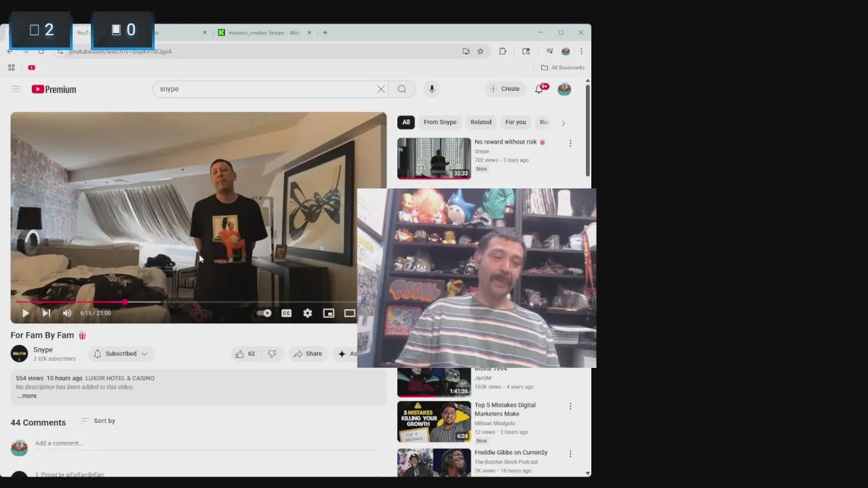Open the Apps grid icon in the bookmarks bar
The height and width of the screenshot is (488, 868).
tap(11, 68)
